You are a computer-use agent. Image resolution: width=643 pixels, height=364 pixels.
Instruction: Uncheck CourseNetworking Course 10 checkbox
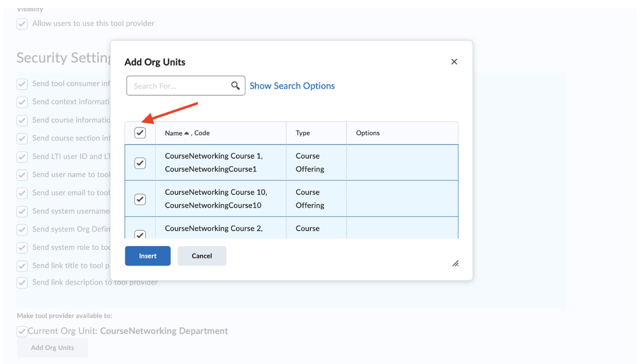(x=140, y=199)
